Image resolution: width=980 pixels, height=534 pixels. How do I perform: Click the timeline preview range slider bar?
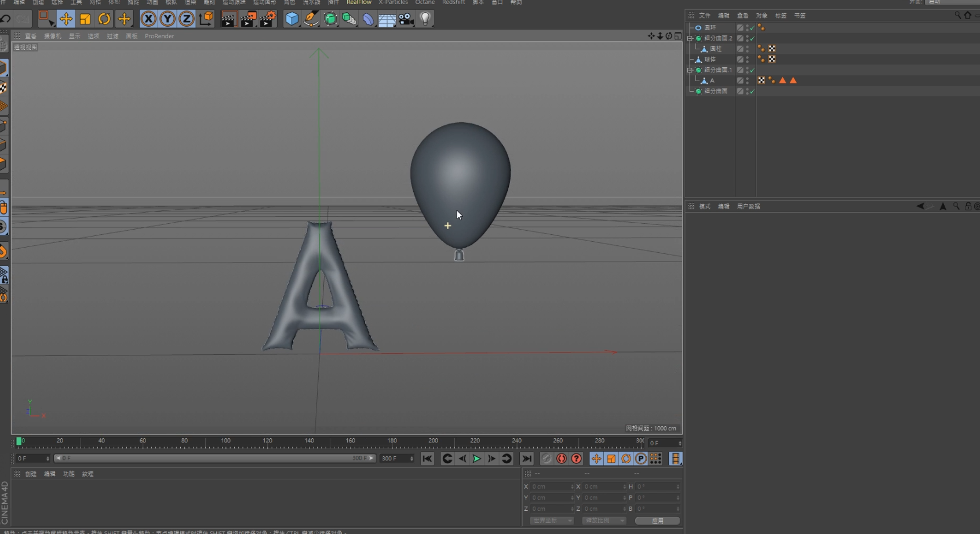[214, 458]
